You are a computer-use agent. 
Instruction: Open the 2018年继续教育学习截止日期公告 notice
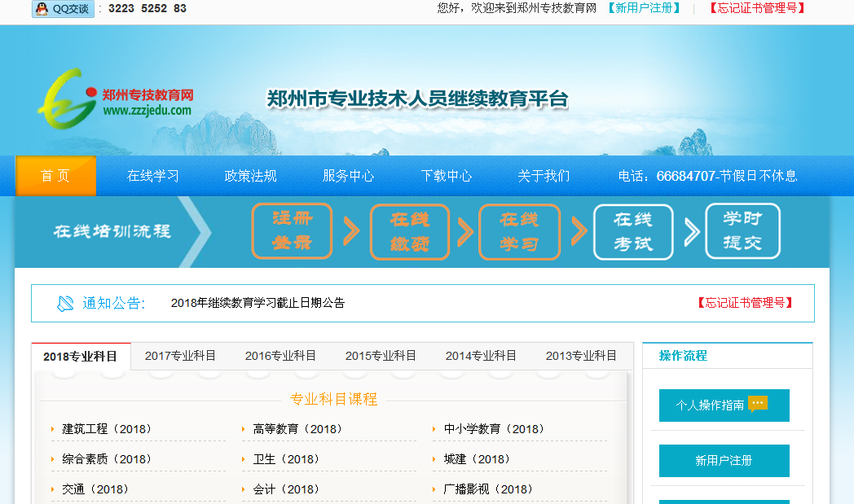pyautogui.click(x=258, y=303)
